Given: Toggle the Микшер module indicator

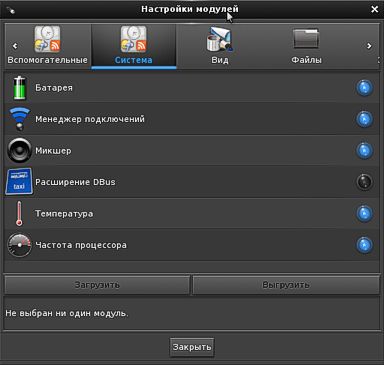Looking at the screenshot, I should (364, 150).
